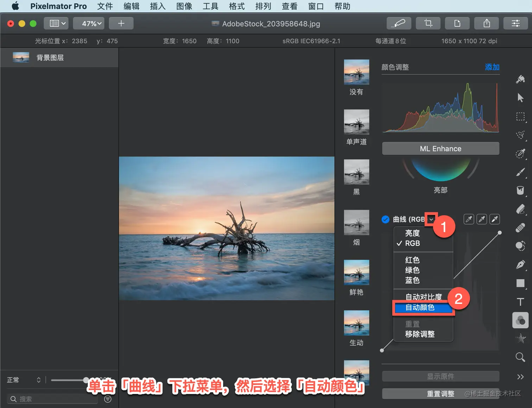Click the 重置调整 button
The image size is (532, 408).
point(441,394)
